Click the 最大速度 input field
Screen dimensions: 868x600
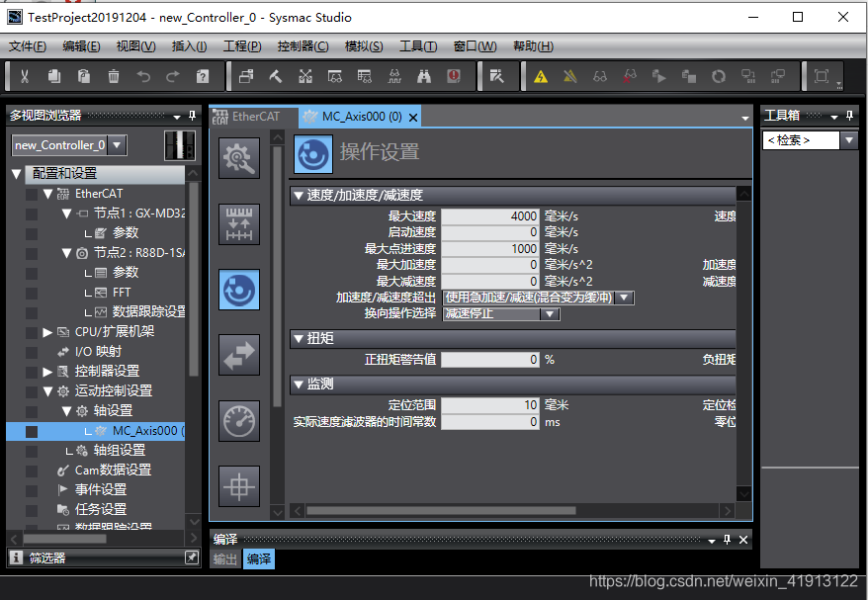coord(490,215)
